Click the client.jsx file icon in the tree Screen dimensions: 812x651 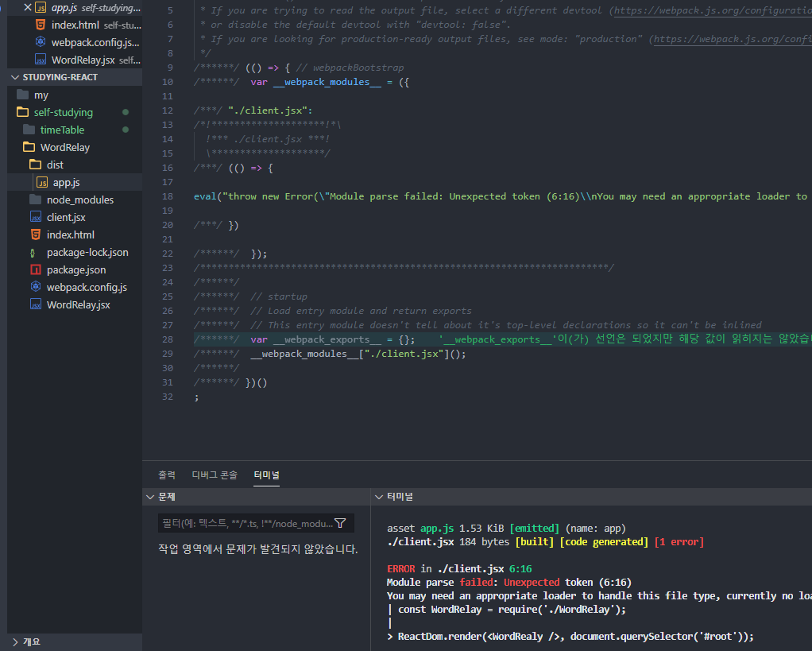tap(35, 217)
